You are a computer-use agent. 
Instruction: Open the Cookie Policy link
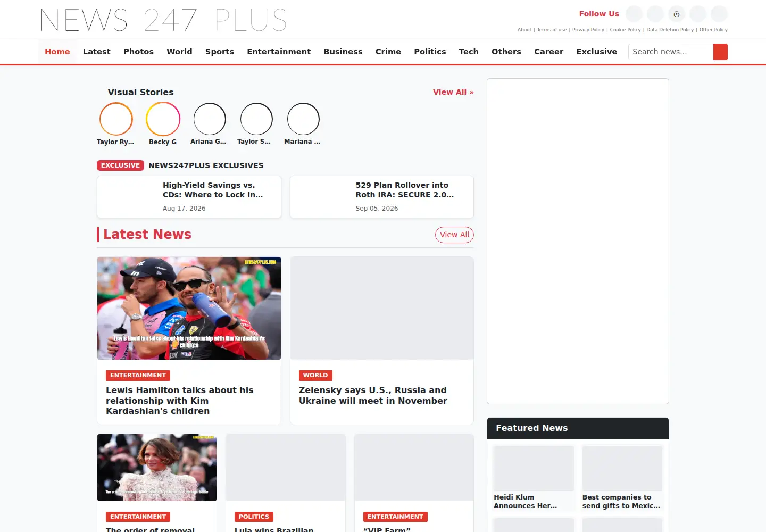pos(626,30)
